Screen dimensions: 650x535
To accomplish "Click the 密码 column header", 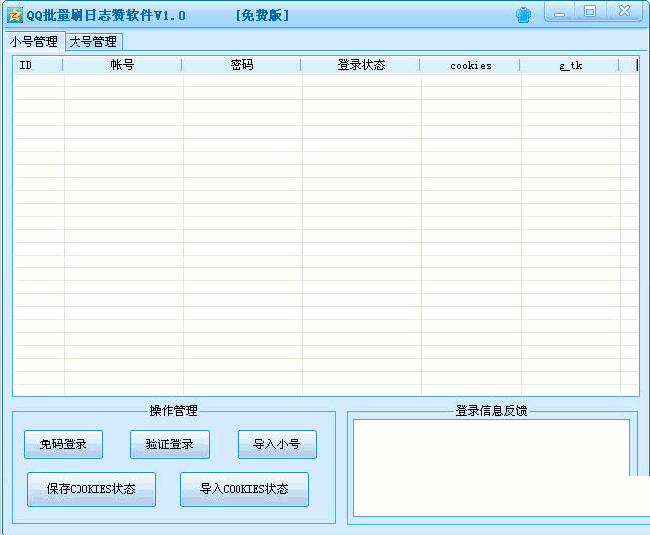I will click(x=241, y=65).
